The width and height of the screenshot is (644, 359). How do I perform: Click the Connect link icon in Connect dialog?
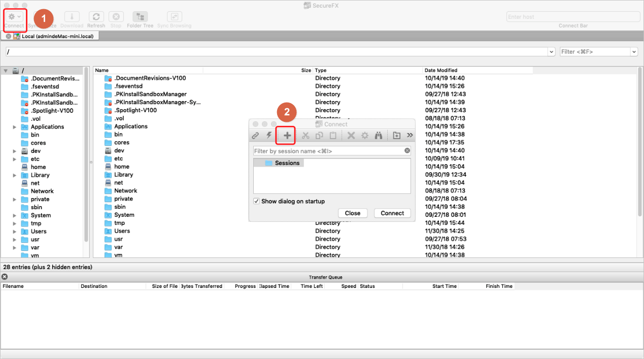pos(256,136)
